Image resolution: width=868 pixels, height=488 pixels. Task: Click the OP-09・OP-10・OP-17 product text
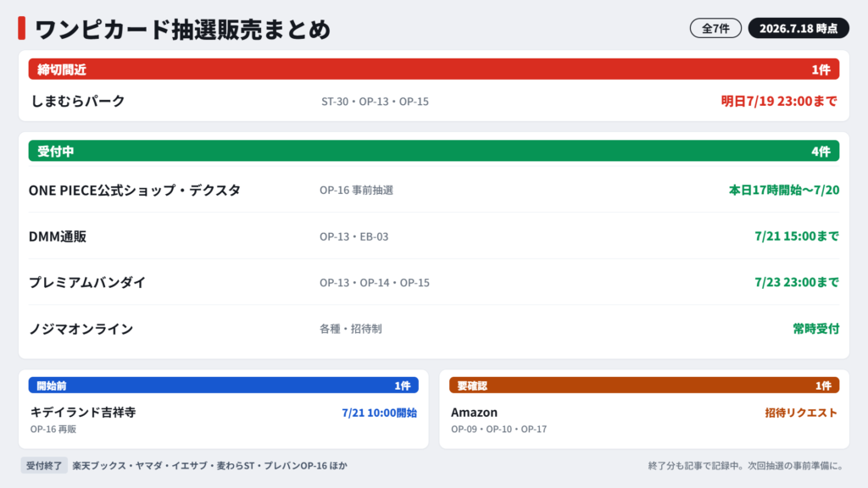(x=498, y=430)
